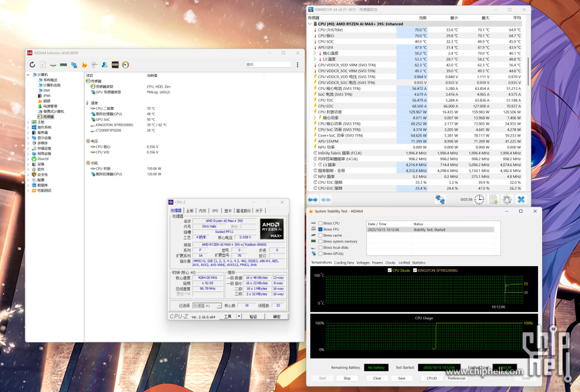
Task: Open the 内存 tab in CPU-Z
Action: pyautogui.click(x=202, y=210)
